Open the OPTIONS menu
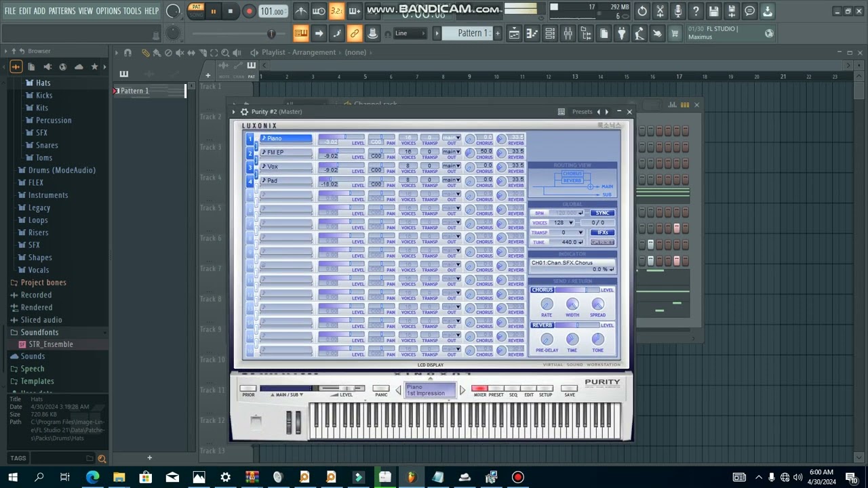 coord(108,11)
